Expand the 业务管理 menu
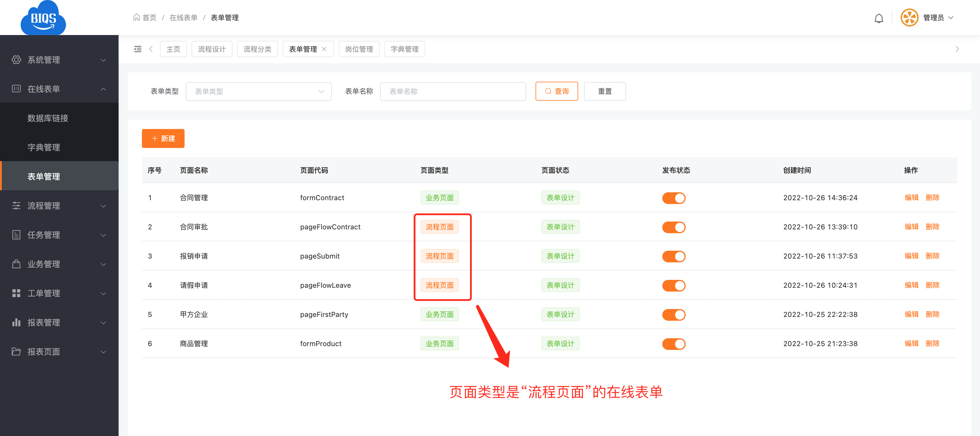Viewport: 980px width, 436px height. 59,264
